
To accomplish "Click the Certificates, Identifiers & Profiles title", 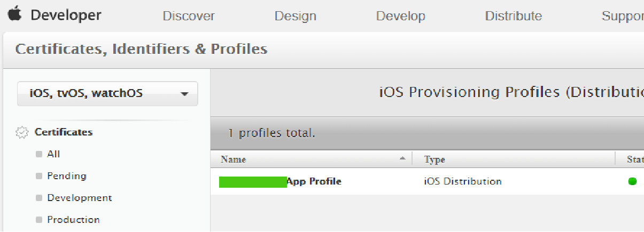I will pyautogui.click(x=142, y=50).
